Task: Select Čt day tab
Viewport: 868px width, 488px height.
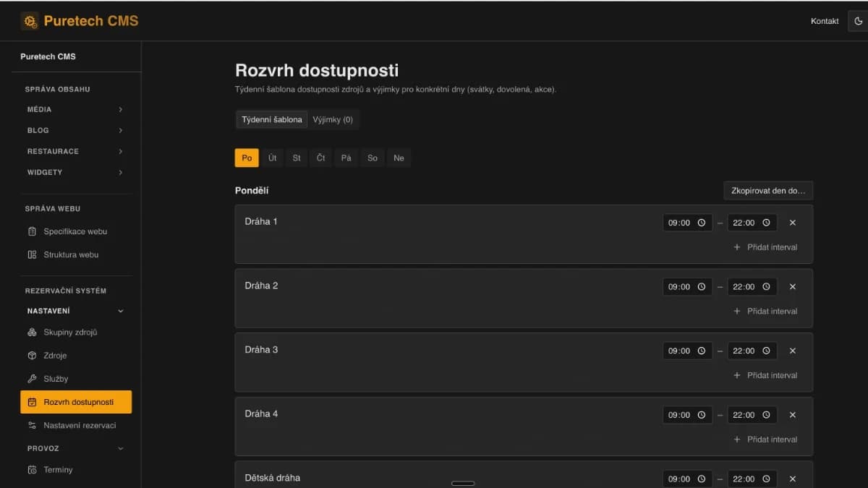Action: point(321,158)
